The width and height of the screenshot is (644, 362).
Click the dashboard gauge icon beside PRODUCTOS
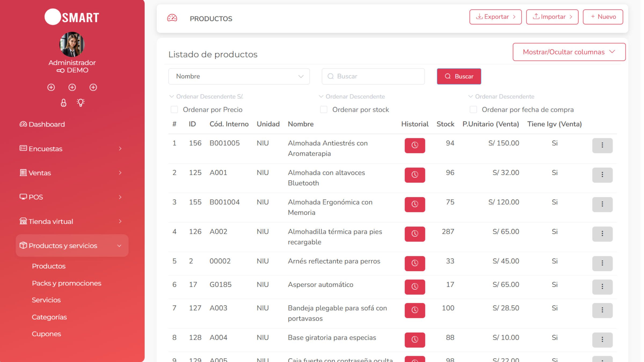tap(172, 18)
